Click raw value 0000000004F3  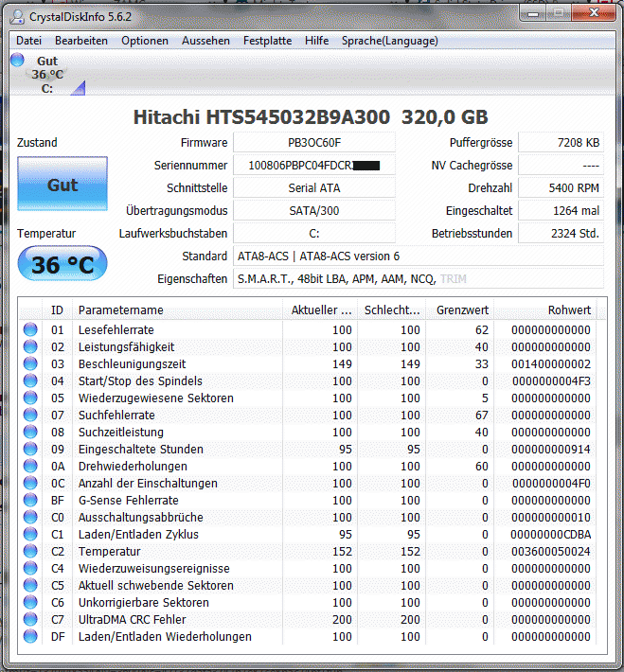click(x=551, y=381)
